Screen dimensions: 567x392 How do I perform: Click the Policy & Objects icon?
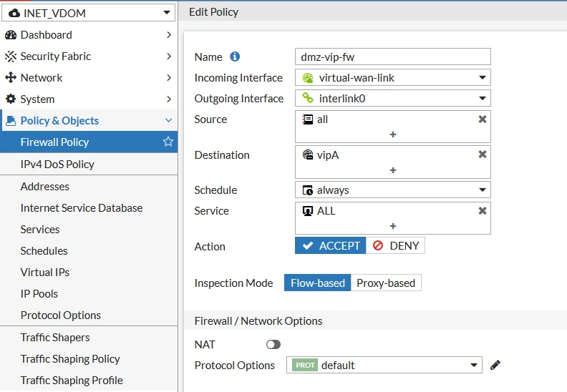[x=11, y=121]
